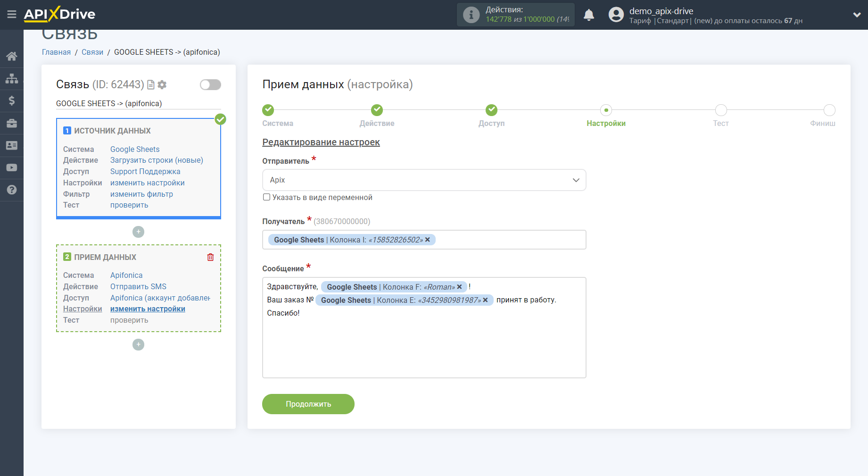Open Apifonica system link
868x476 pixels.
click(x=126, y=275)
